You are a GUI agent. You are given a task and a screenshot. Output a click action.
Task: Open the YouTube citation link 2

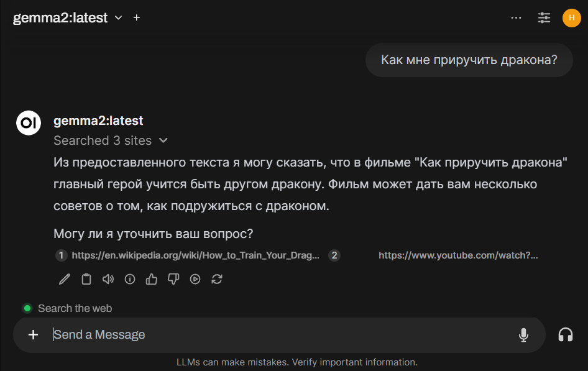coord(458,255)
